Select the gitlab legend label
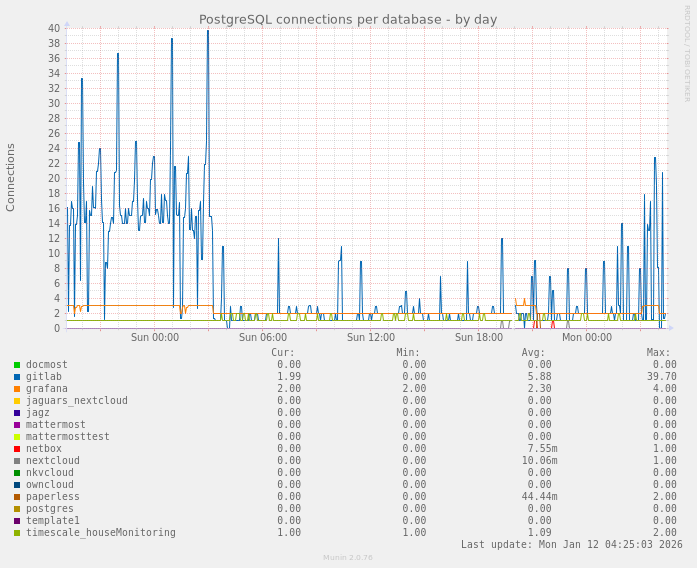Screen dimensions: 697x568 (44, 376)
